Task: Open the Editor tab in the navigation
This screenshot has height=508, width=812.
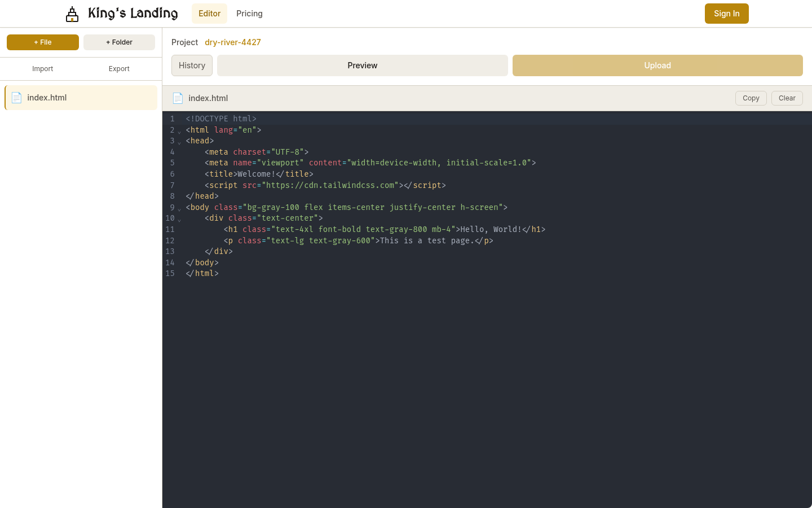Action: (x=209, y=14)
